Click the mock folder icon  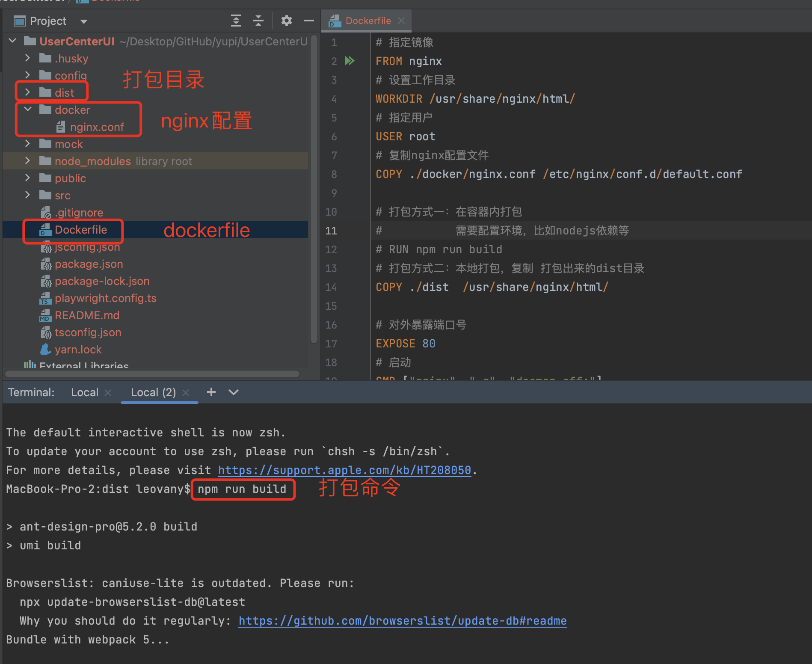pos(45,144)
